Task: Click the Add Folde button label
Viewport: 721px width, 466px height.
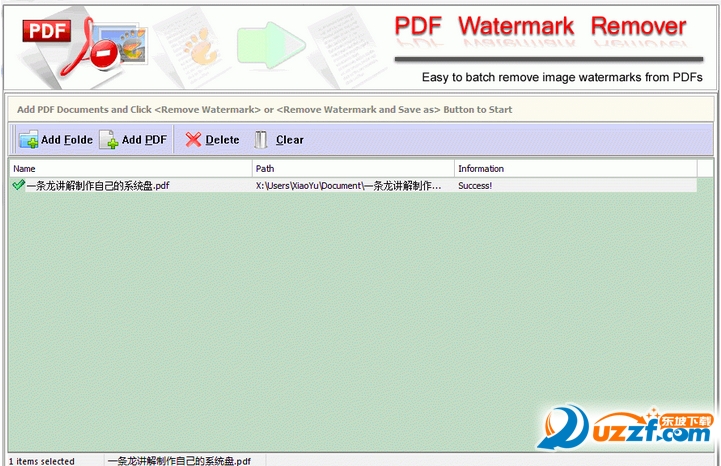Action: pos(67,139)
